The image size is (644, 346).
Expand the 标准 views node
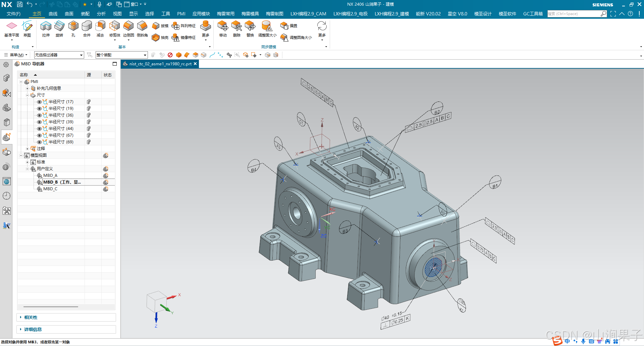point(28,162)
